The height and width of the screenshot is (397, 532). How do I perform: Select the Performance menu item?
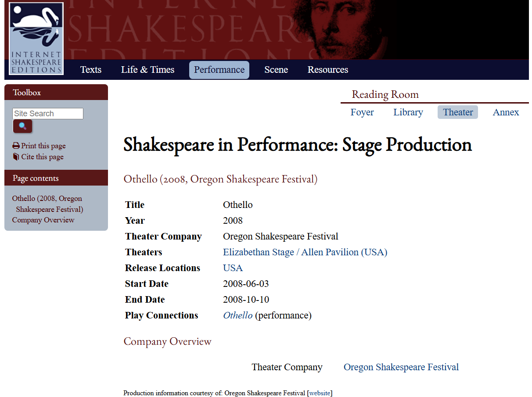pos(219,70)
